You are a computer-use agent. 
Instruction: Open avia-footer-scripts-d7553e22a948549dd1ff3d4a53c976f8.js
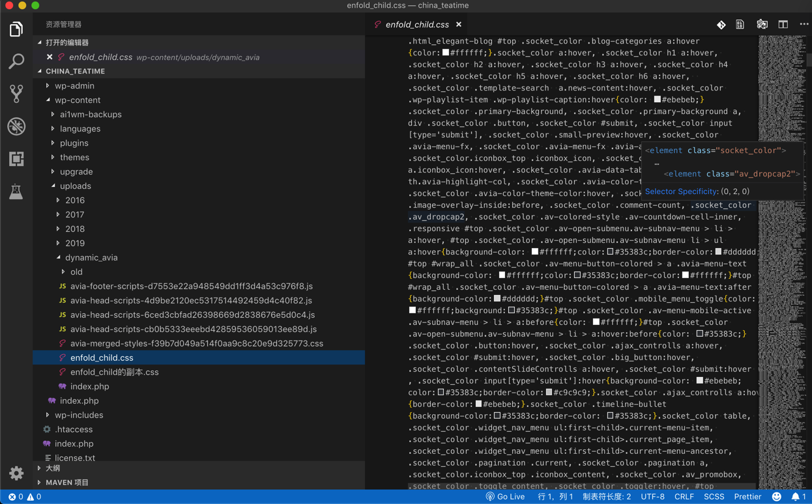[x=199, y=287]
